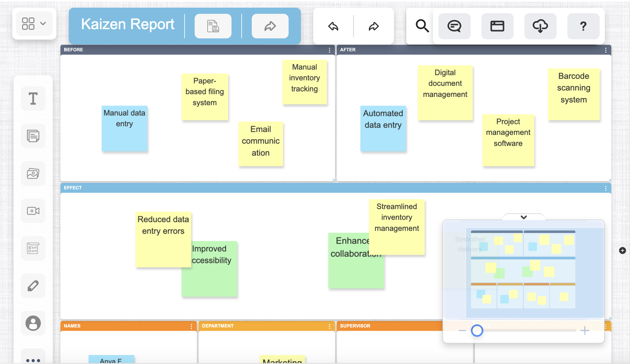Open EFFECT section options menu
The width and height of the screenshot is (630, 364).
(606, 188)
